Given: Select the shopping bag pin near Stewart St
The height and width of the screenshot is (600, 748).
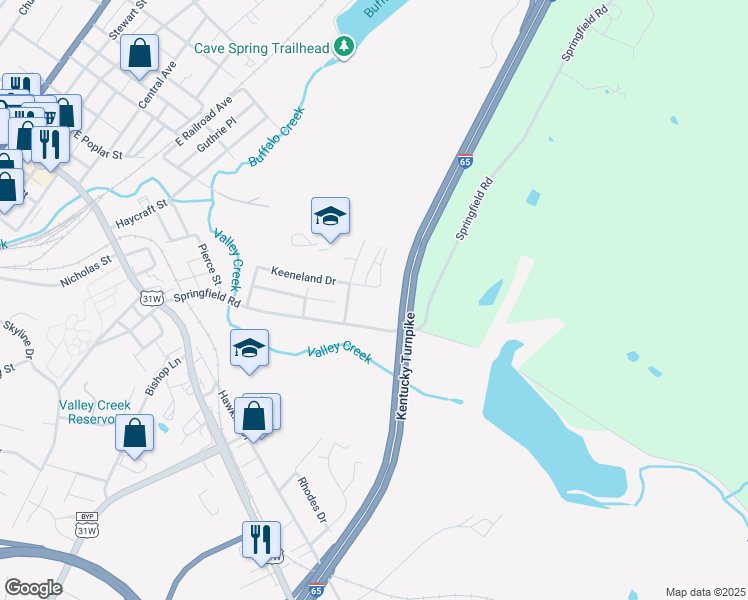Looking at the screenshot, I should pyautogui.click(x=139, y=57).
